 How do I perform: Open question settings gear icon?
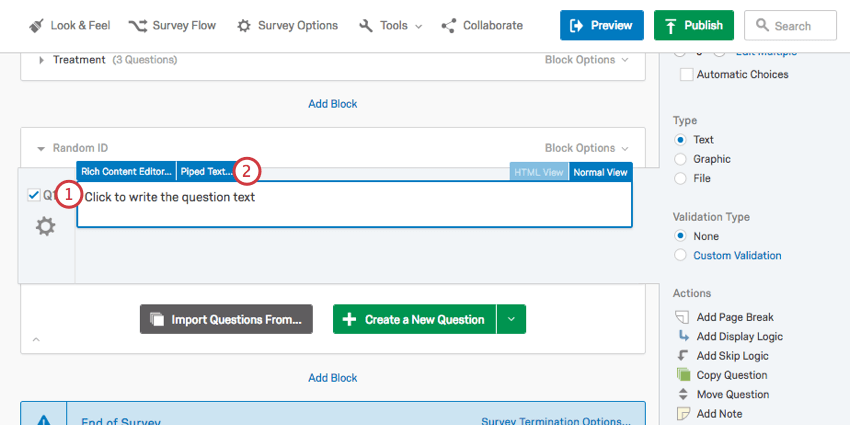click(46, 227)
